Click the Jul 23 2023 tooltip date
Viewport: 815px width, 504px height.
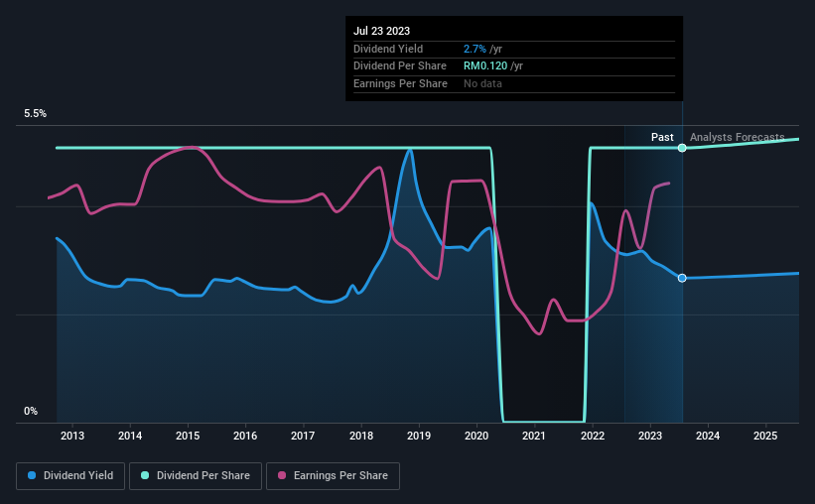(381, 31)
